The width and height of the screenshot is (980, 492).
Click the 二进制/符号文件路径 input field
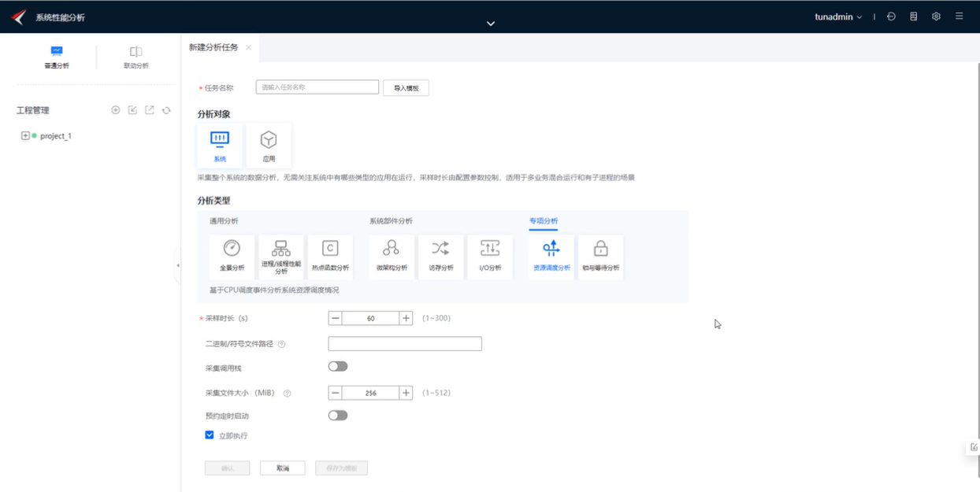click(405, 344)
